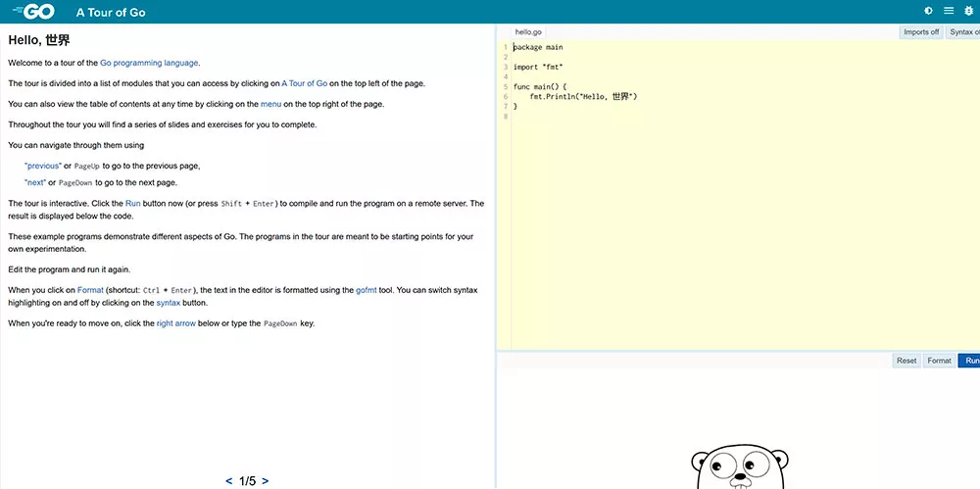Click the right arrow link in text
Screen dimensions: 980x489
tap(176, 323)
